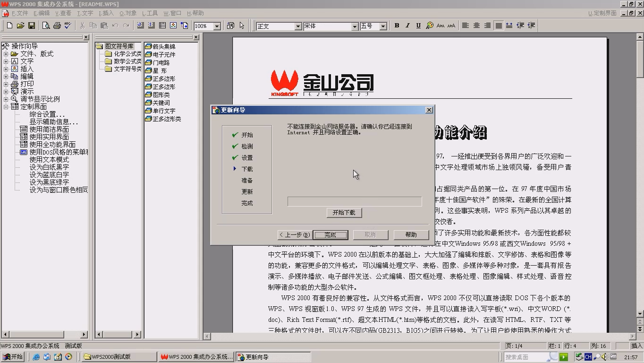Viewport: 644px width, 363px height.
Task: Click the document vertical scrollbar down arrow
Action: coord(640,314)
